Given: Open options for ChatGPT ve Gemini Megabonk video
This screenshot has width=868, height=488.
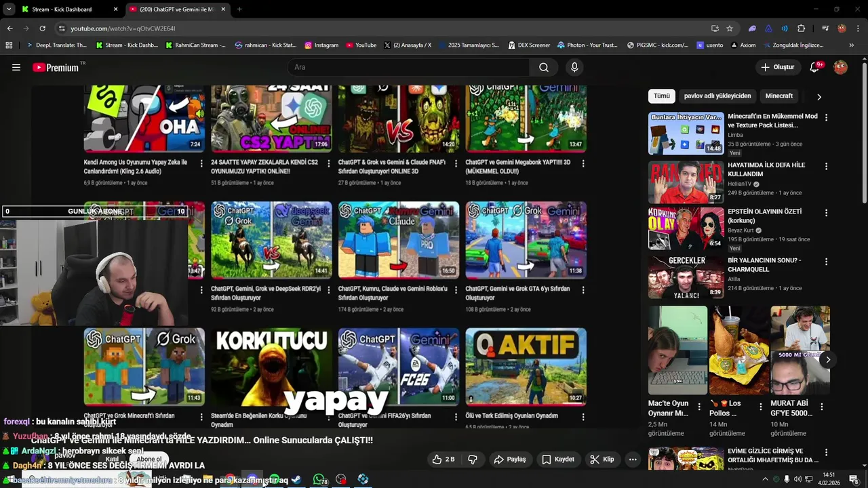Looking at the screenshot, I should pos(583,163).
